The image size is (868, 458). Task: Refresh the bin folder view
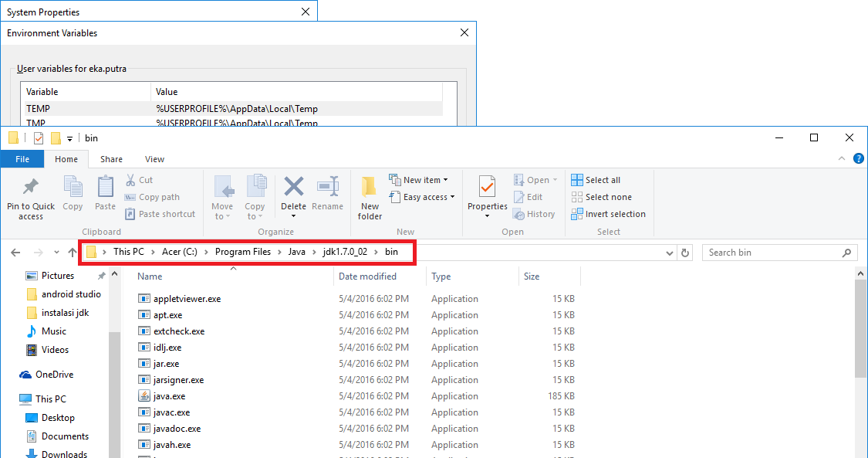point(685,253)
